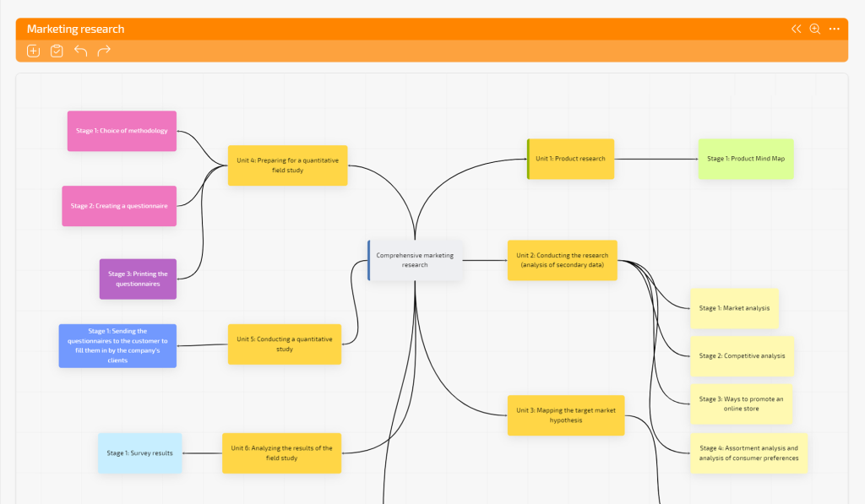Viewport: 865px width, 504px height.
Task: Select the Stage 2: Competitive analysis node
Action: [x=742, y=356]
